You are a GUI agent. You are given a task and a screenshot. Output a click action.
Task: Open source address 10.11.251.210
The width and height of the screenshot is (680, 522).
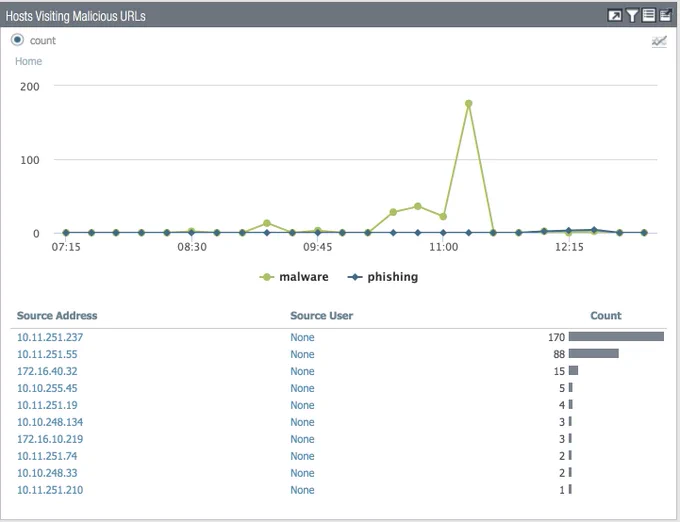50,490
